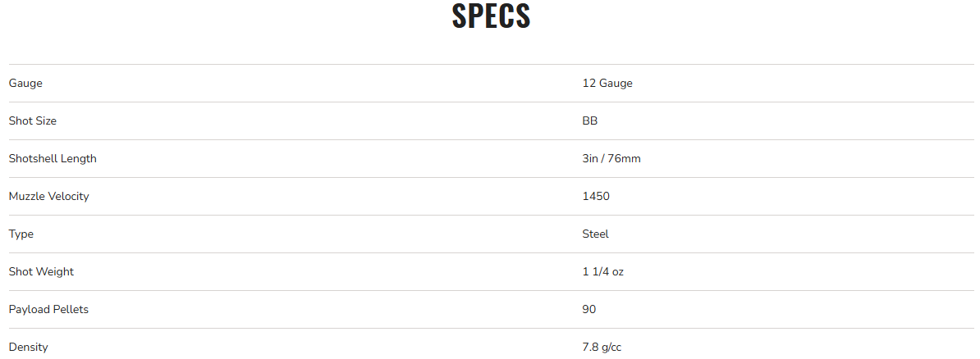This screenshot has width=980, height=359.
Task: Click the 3in shell length text
Action: pos(590,158)
